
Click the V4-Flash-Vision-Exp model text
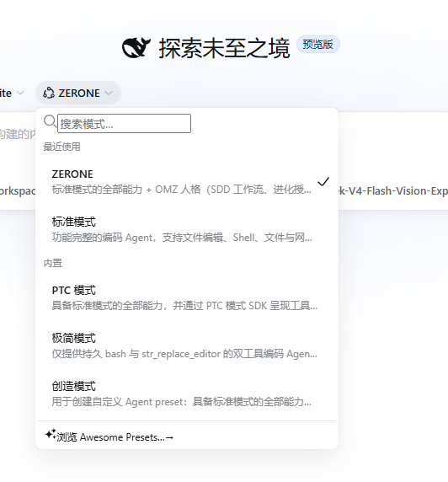393,191
